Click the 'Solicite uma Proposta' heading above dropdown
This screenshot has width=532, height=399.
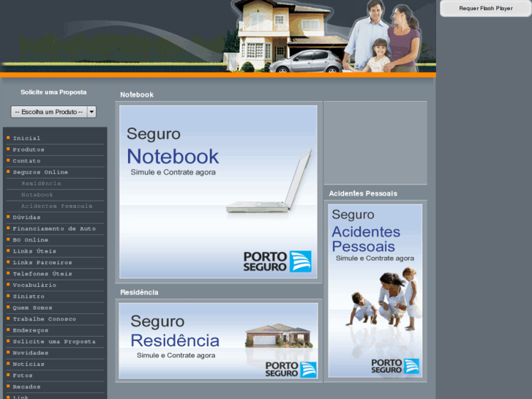(53, 92)
